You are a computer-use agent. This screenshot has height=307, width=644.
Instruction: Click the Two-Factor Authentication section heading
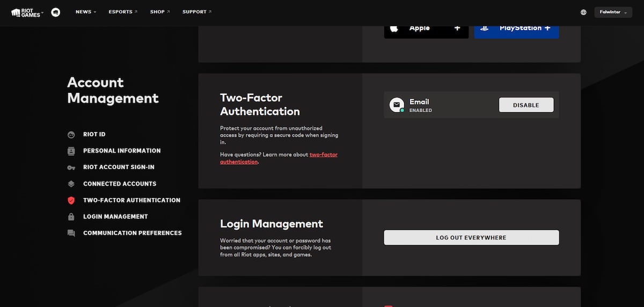point(260,105)
